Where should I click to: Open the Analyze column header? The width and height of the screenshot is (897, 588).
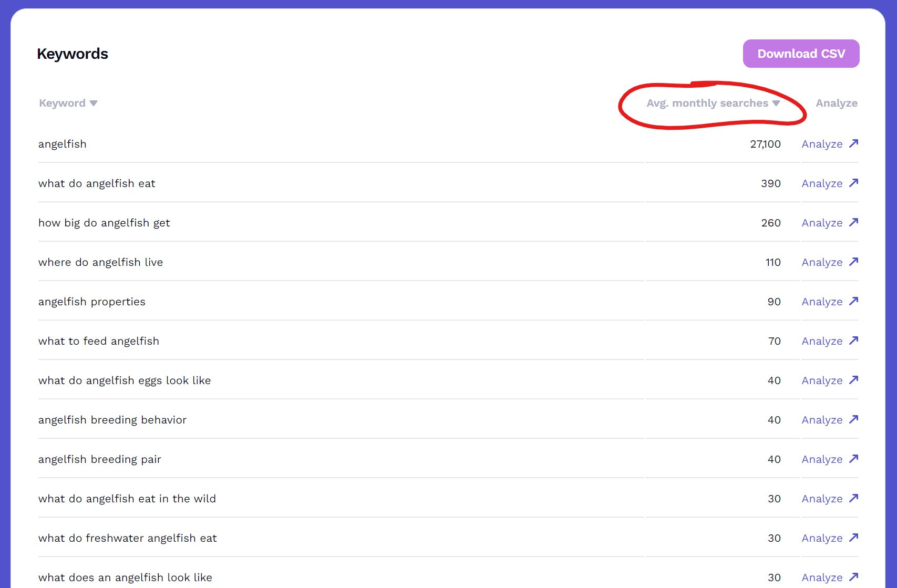[x=837, y=103]
